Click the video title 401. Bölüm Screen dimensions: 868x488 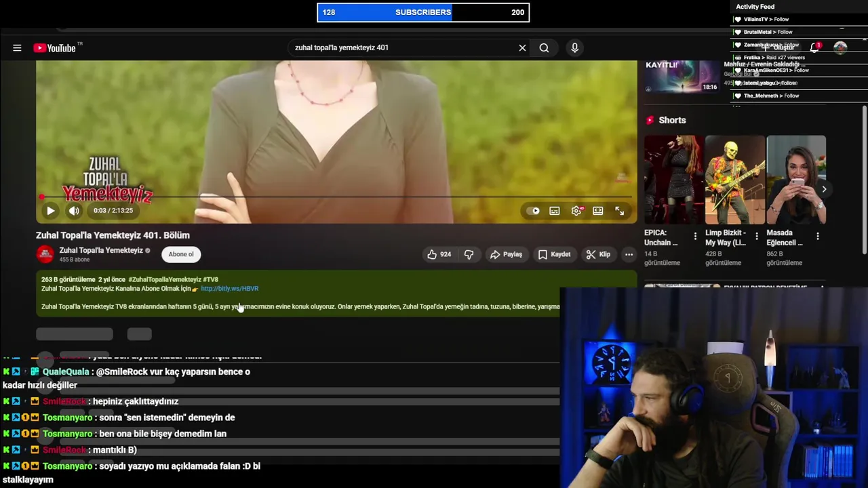coord(113,235)
